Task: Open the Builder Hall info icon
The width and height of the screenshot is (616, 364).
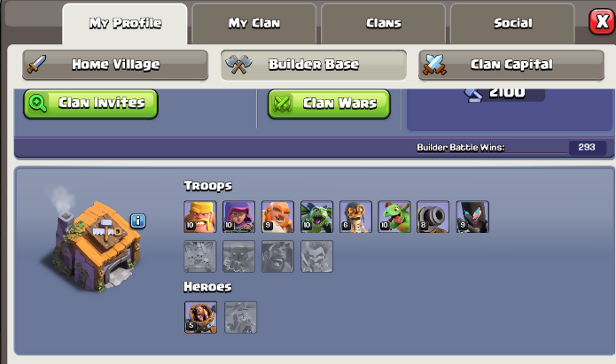Action: [x=138, y=221]
